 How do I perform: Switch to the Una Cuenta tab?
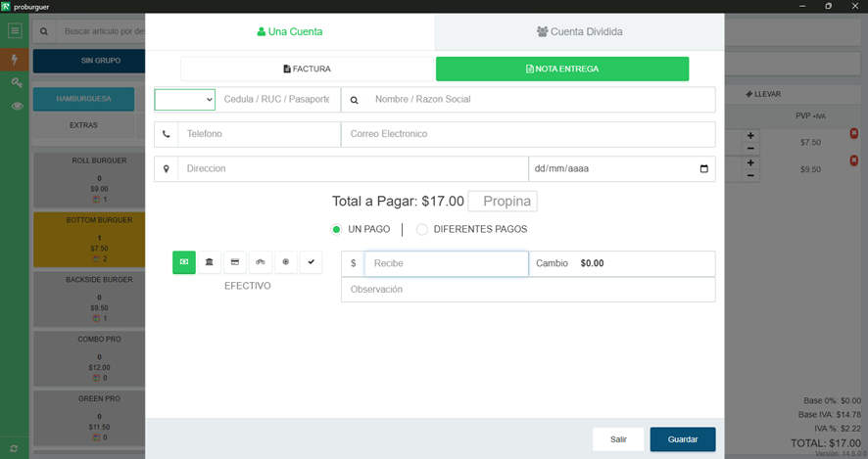pos(290,31)
